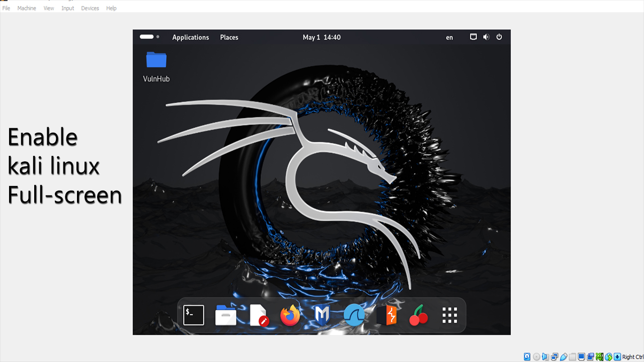
Task: Click the network adapters status icon
Action: 554,357
